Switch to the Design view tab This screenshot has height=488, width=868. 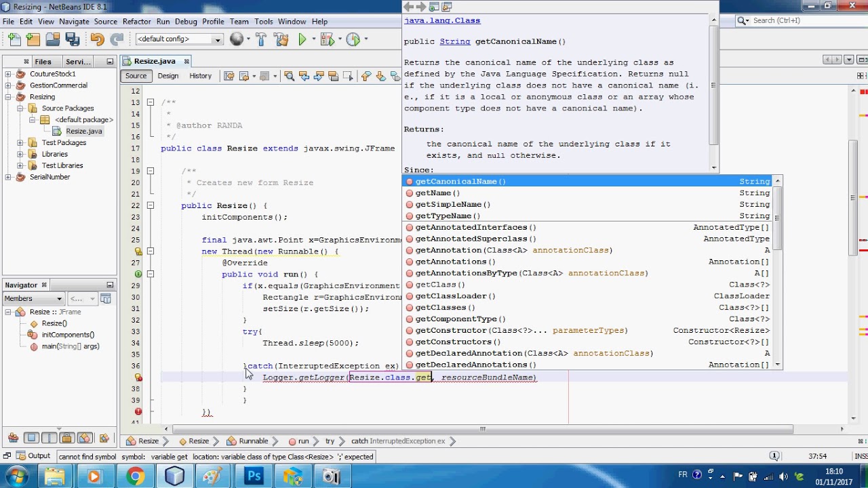point(167,76)
